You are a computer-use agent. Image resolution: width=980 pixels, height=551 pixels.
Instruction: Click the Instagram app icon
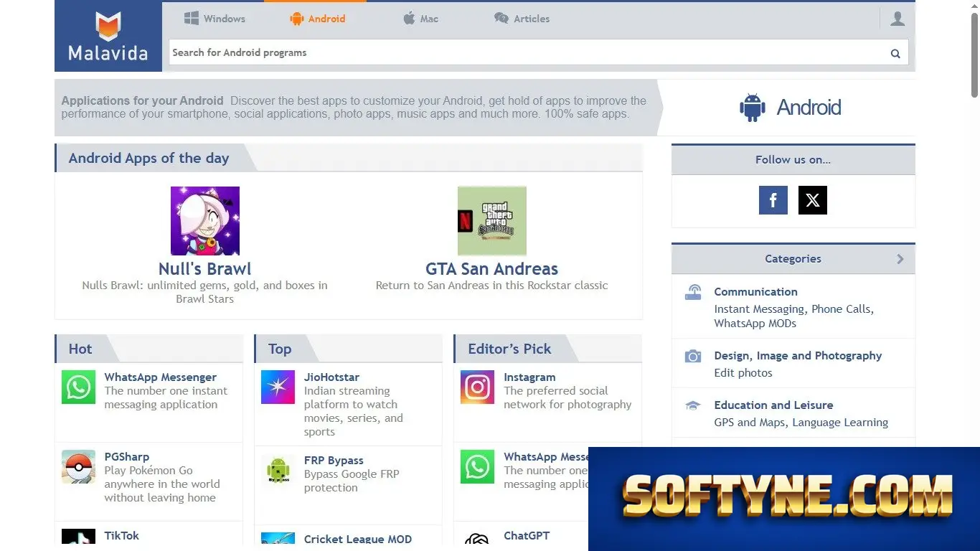[477, 387]
